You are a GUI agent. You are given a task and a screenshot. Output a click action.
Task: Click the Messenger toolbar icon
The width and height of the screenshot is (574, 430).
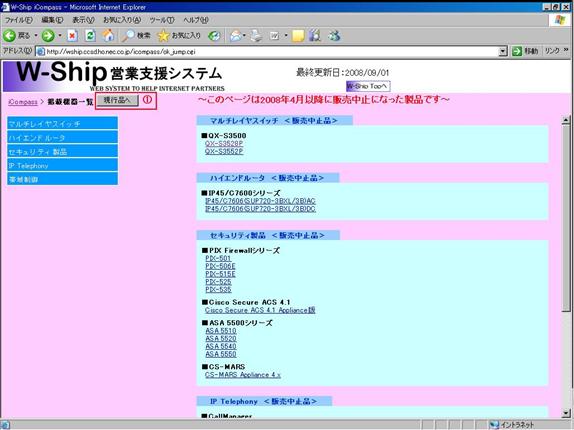pos(334,35)
